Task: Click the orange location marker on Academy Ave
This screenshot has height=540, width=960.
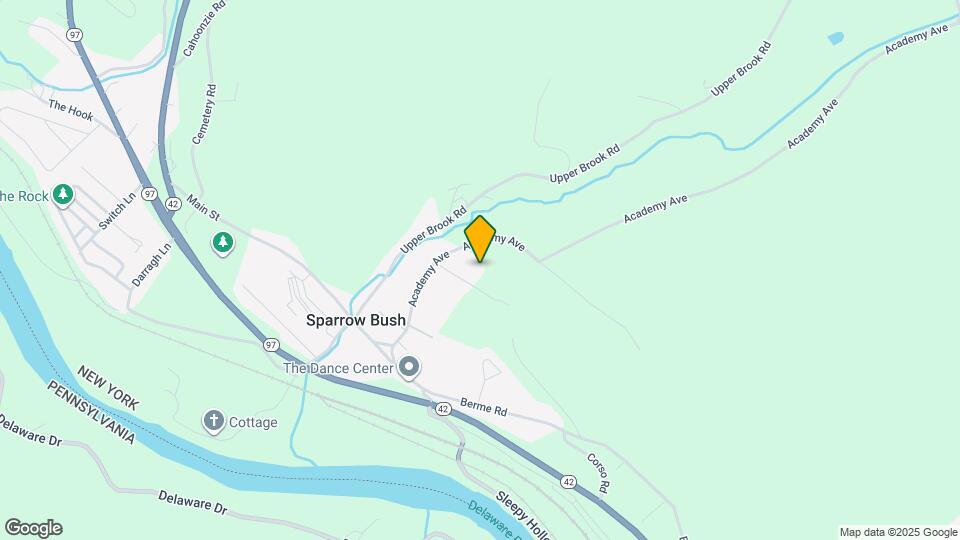Action: (x=480, y=239)
